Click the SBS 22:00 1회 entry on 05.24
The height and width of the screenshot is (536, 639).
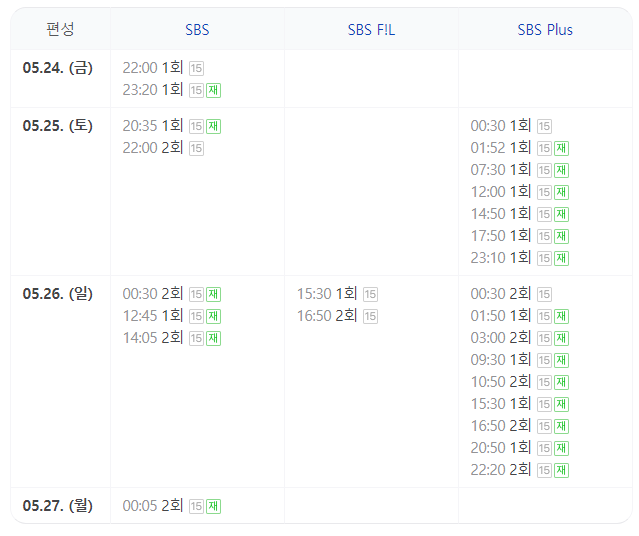click(x=153, y=68)
